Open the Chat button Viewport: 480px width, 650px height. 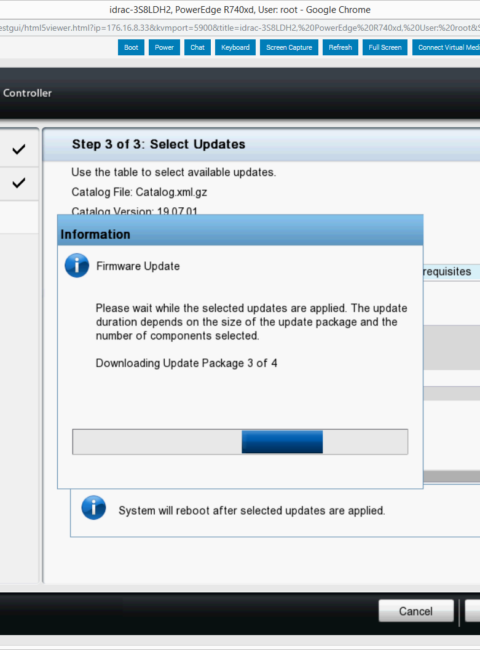197,47
